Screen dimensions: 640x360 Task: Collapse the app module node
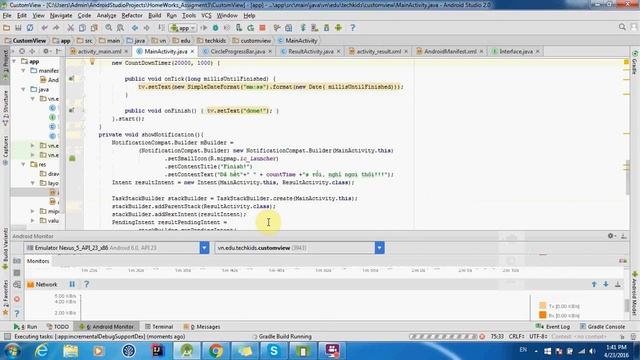(x=15, y=61)
